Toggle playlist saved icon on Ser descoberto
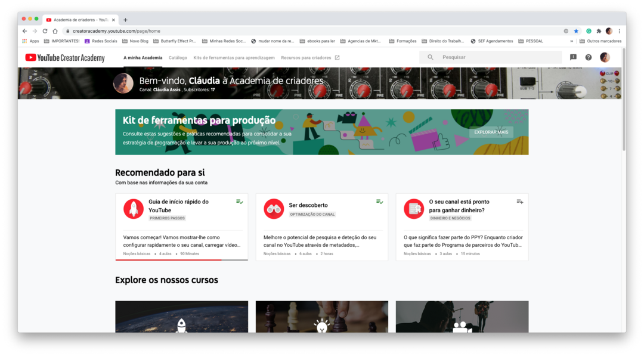The height and width of the screenshot is (356, 644). [x=379, y=202]
